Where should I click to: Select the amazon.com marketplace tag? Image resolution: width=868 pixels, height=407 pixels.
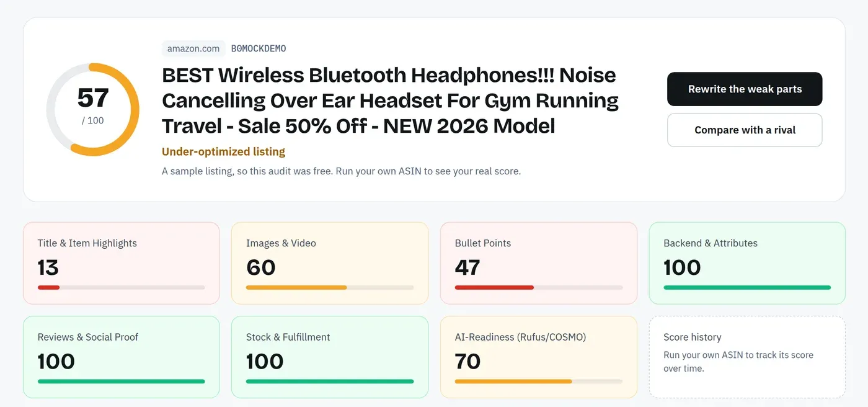click(193, 48)
